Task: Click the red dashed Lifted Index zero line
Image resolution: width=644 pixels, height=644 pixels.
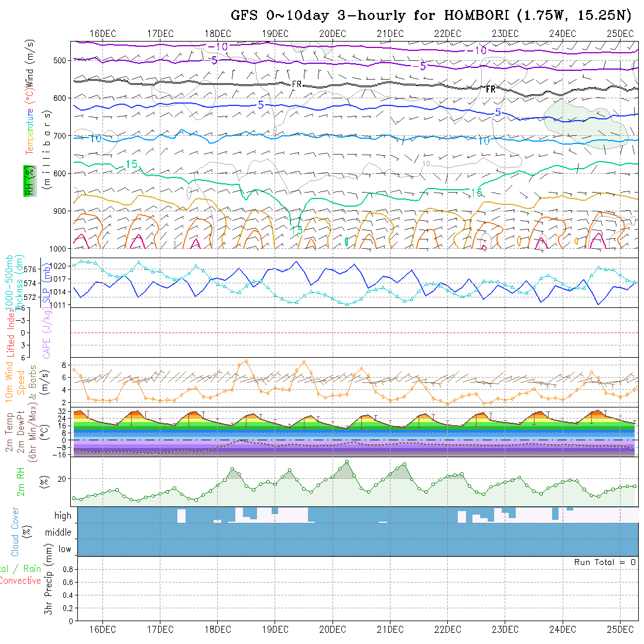Action: (x=351, y=333)
